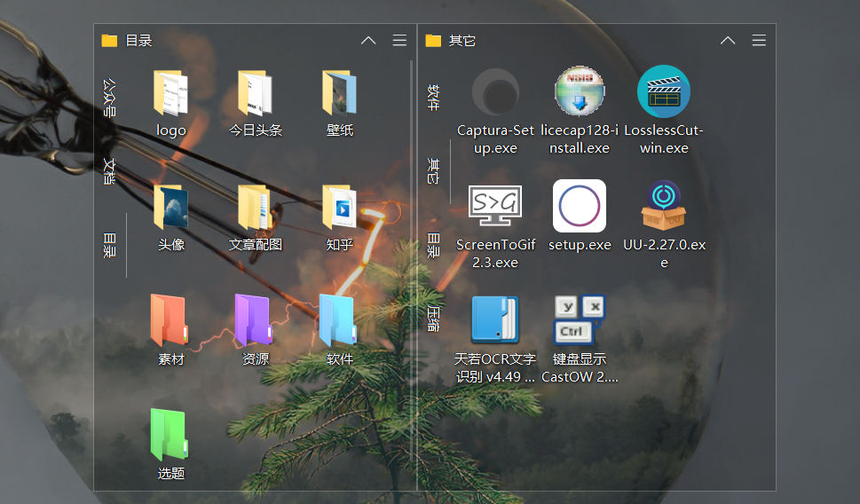Select the 键盘显示 CastOW icon
860x504 pixels.
coord(580,319)
